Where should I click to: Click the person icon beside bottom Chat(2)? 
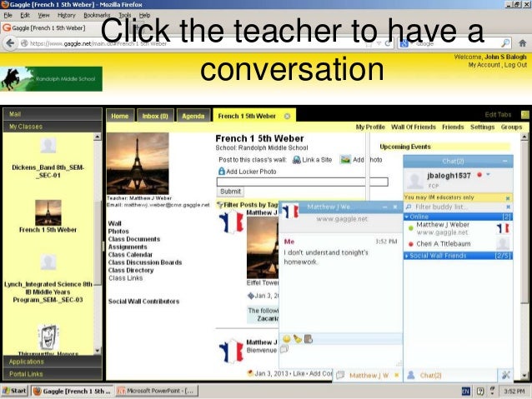point(411,375)
